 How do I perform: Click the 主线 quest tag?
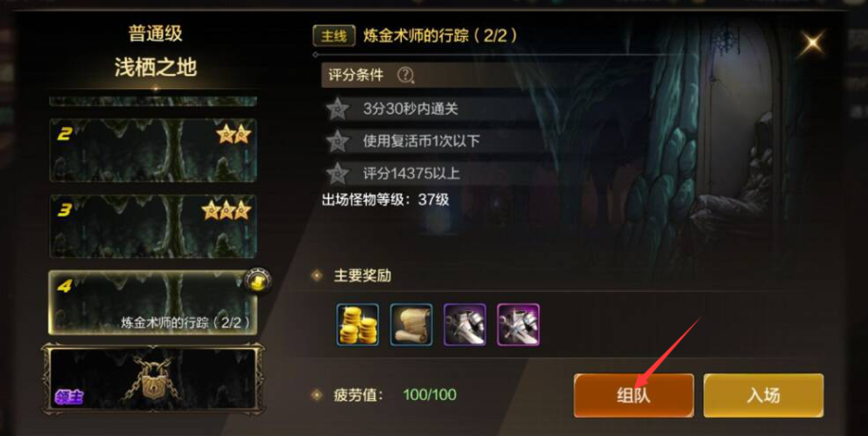[334, 37]
